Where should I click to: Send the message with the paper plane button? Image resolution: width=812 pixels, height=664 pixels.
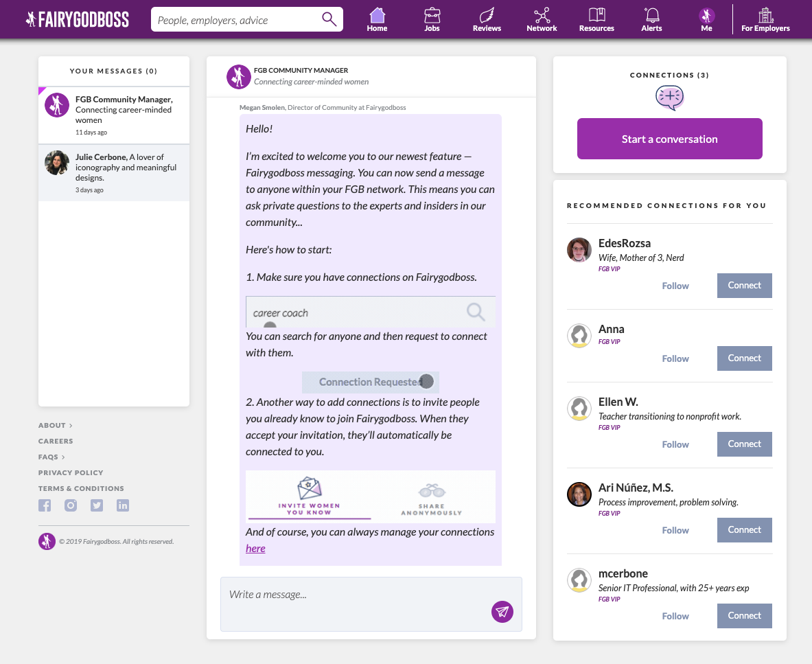click(x=502, y=612)
